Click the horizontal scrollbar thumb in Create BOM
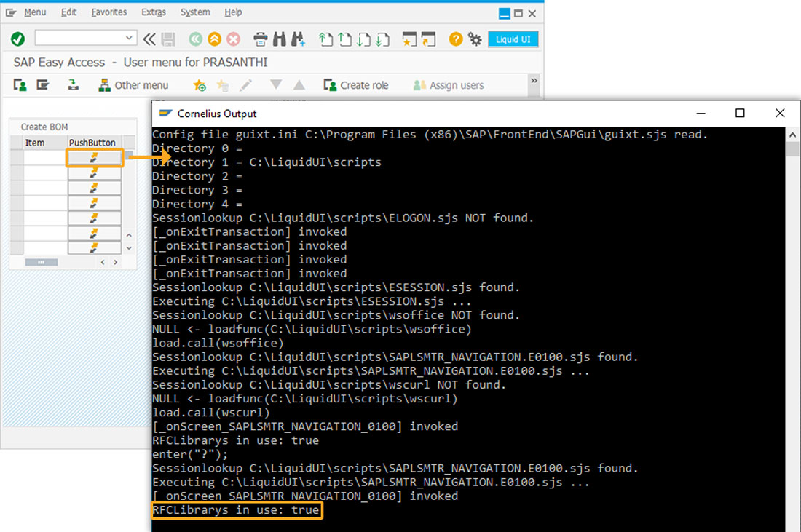The image size is (801, 532). coord(41,262)
